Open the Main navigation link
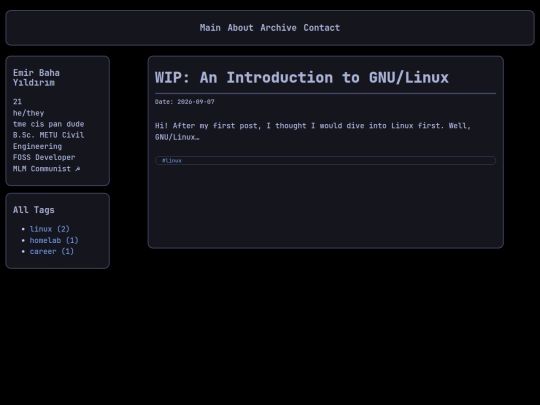 210,28
